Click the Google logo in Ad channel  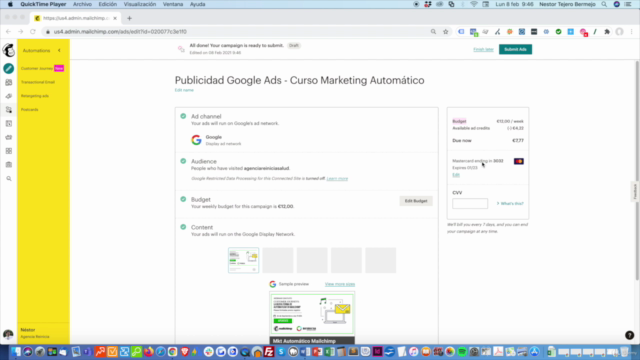pyautogui.click(x=196, y=140)
